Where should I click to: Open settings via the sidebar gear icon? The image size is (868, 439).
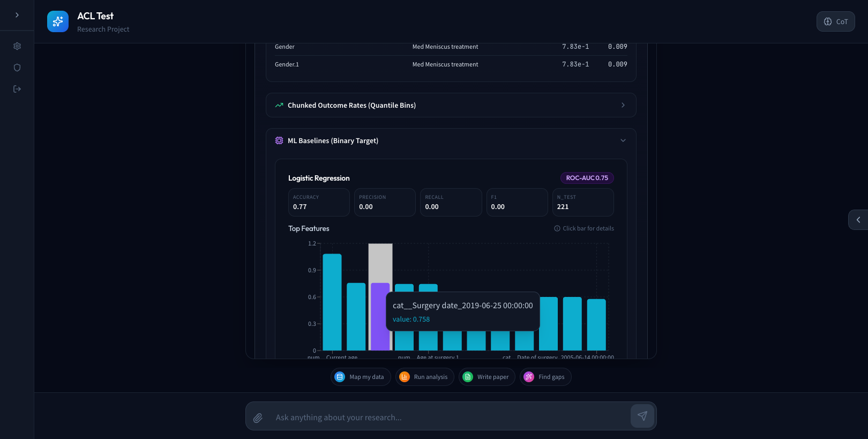pyautogui.click(x=17, y=46)
